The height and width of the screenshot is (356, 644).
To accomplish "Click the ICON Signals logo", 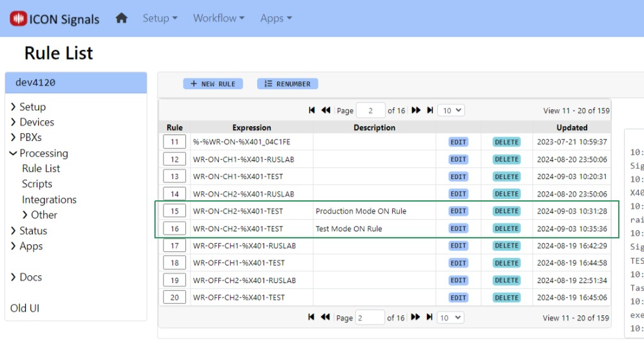I will click(55, 19).
